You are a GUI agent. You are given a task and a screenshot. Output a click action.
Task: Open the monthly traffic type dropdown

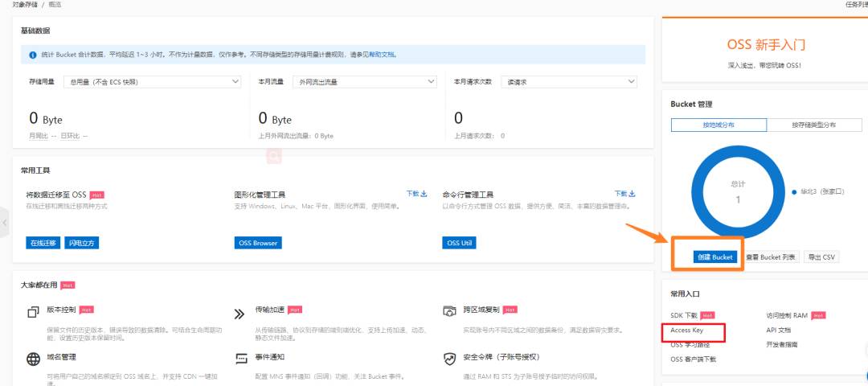coord(364,82)
